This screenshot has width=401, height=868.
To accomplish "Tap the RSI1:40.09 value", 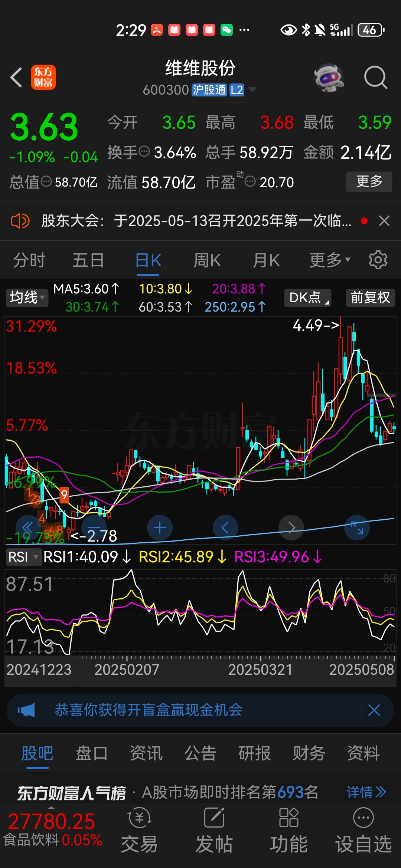I will pos(87,557).
